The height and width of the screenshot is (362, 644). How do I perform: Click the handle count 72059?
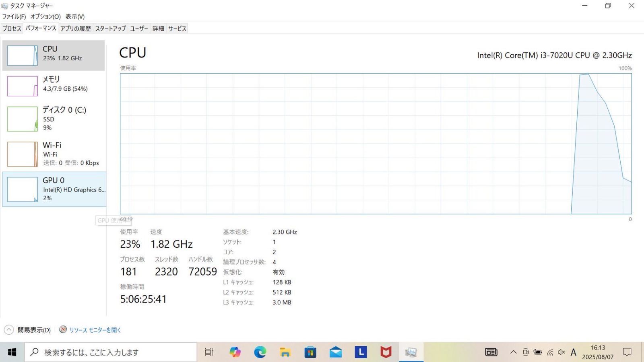(x=202, y=272)
